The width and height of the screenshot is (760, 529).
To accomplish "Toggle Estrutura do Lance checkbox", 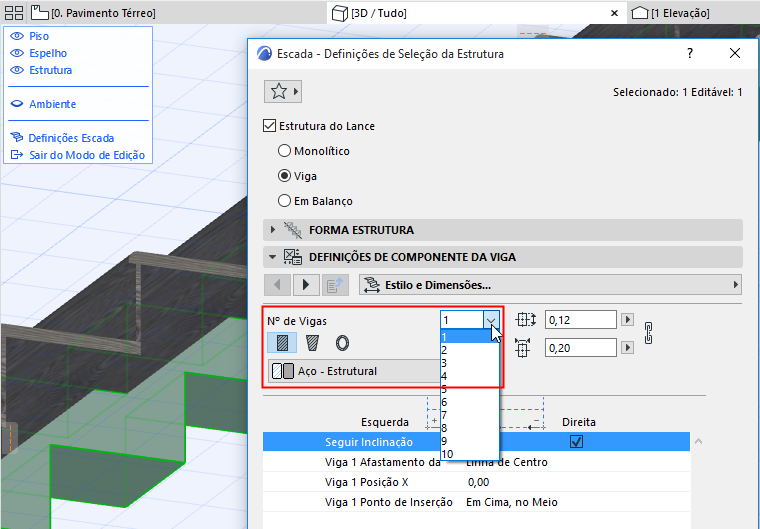I will [269, 126].
